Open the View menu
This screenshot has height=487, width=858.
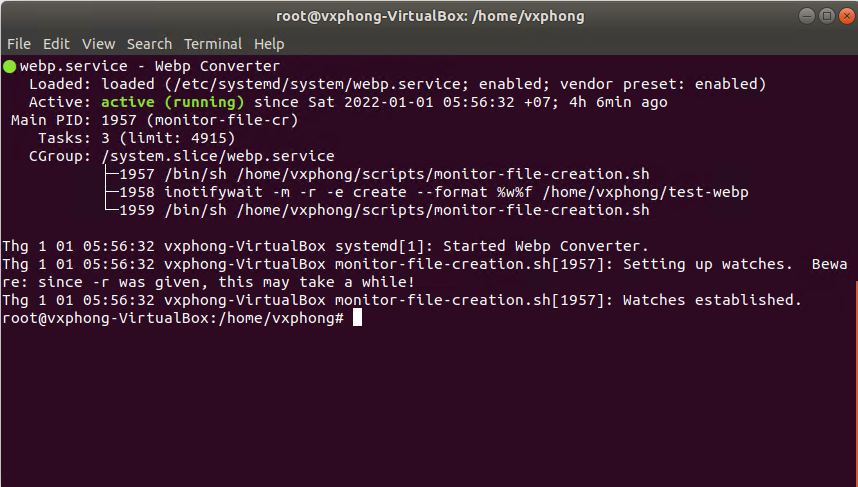click(98, 44)
